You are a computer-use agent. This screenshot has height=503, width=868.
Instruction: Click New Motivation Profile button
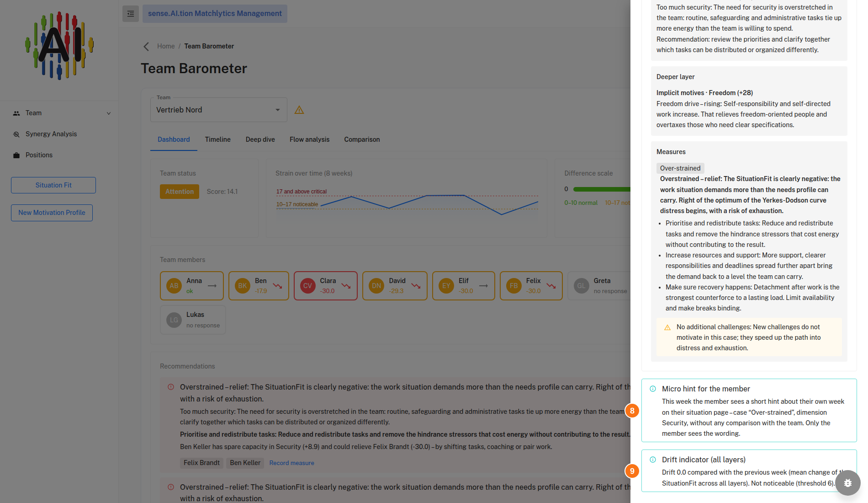pos(52,213)
